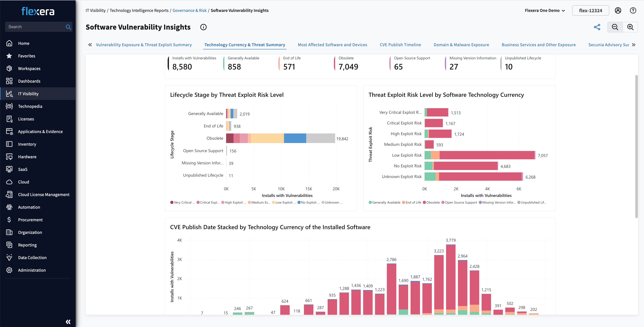Click the share icon
This screenshot has height=327, width=644.
click(x=597, y=27)
